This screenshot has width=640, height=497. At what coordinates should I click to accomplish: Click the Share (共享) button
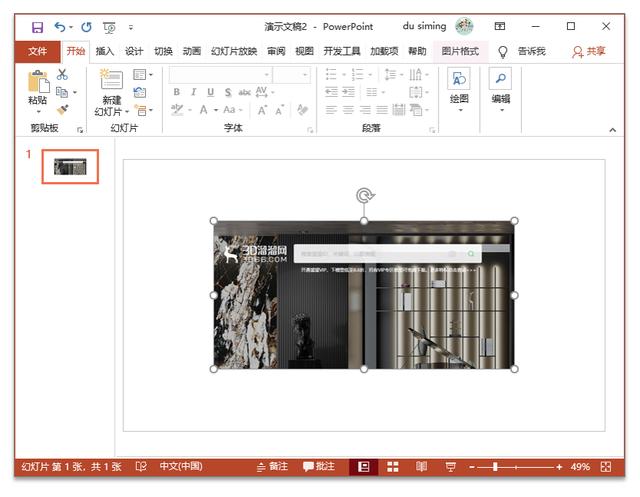point(589,51)
